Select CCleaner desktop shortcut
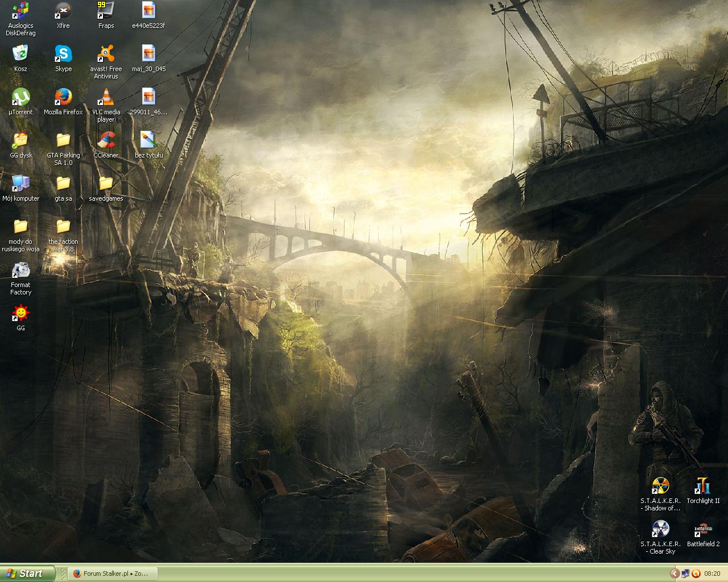 coord(106,145)
